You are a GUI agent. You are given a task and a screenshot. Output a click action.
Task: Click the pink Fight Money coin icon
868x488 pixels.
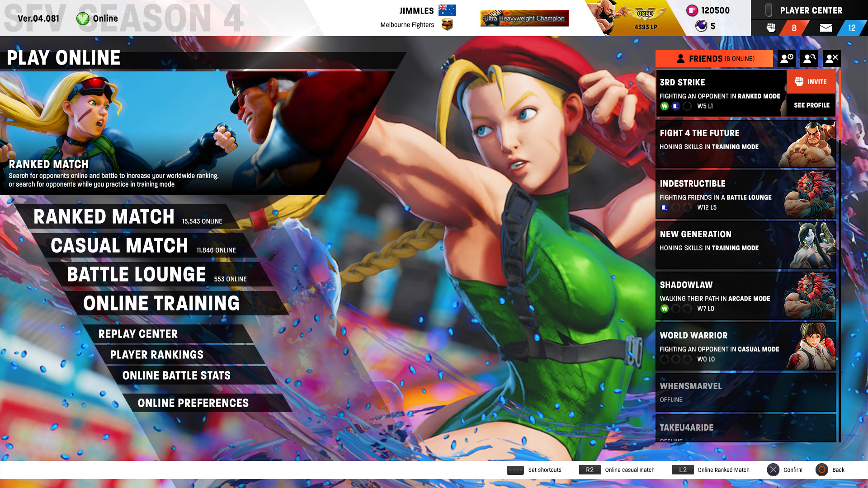pos(692,10)
